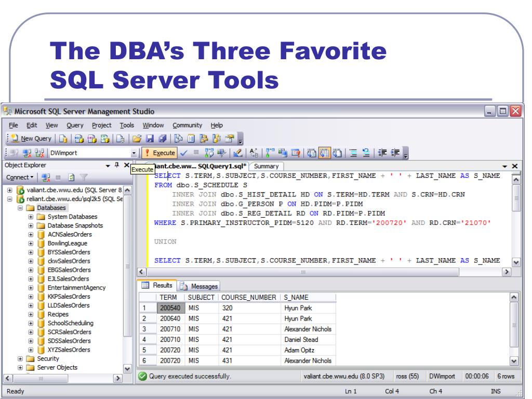Click the Analysis Services MDX Query icon
The image size is (532, 399).
79,138
